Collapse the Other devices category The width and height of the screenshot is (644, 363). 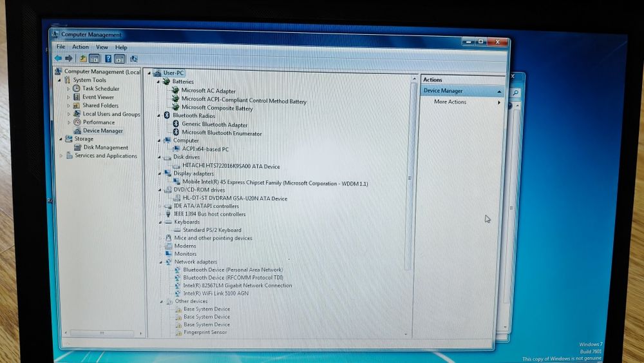[162, 301]
